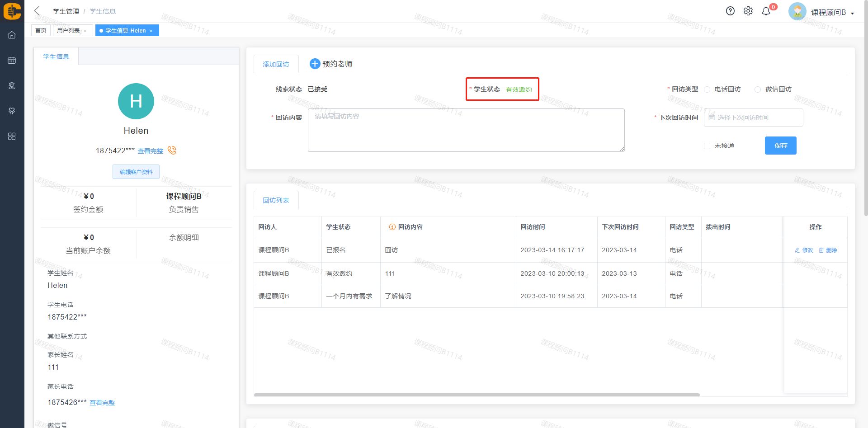The height and width of the screenshot is (428, 868).
Task: Select the 微信回访 radio button
Action: 758,89
